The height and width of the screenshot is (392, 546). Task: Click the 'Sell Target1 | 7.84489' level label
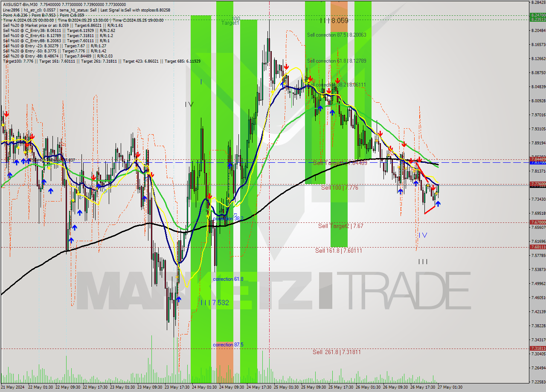[x=340, y=163]
